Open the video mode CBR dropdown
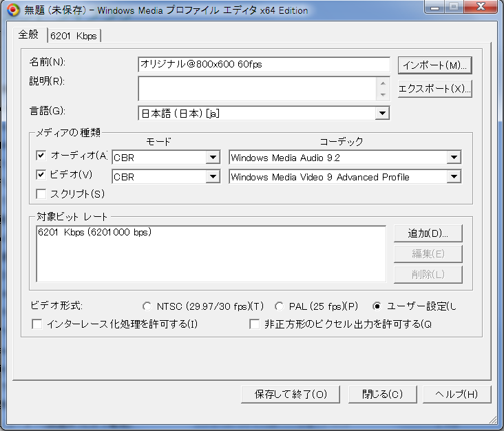The width and height of the screenshot is (504, 431). click(165, 177)
